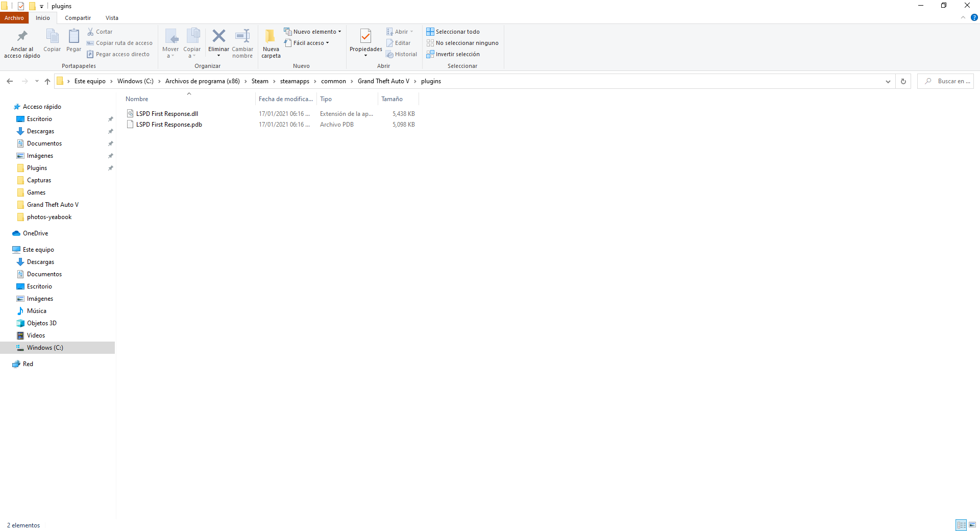Collapse the ribbon with the chevron
This screenshot has width=980, height=531.
(x=963, y=17)
